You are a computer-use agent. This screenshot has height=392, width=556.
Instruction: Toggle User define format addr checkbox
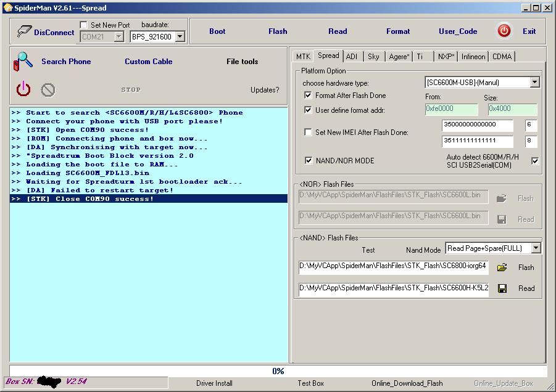pos(308,110)
